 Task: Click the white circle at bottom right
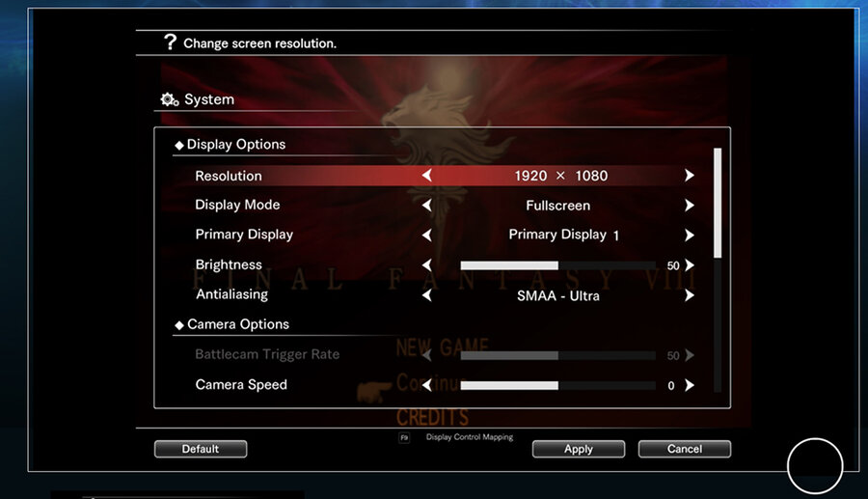[815, 466]
